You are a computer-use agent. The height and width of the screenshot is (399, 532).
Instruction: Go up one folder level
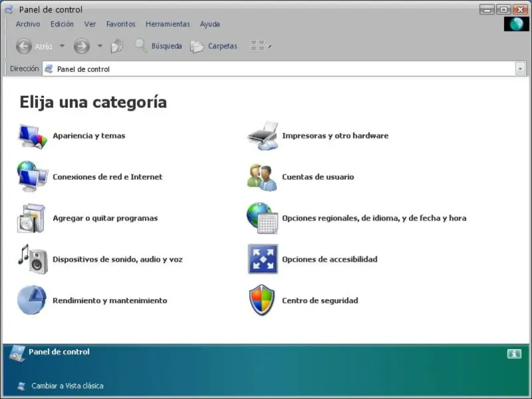[x=117, y=46]
